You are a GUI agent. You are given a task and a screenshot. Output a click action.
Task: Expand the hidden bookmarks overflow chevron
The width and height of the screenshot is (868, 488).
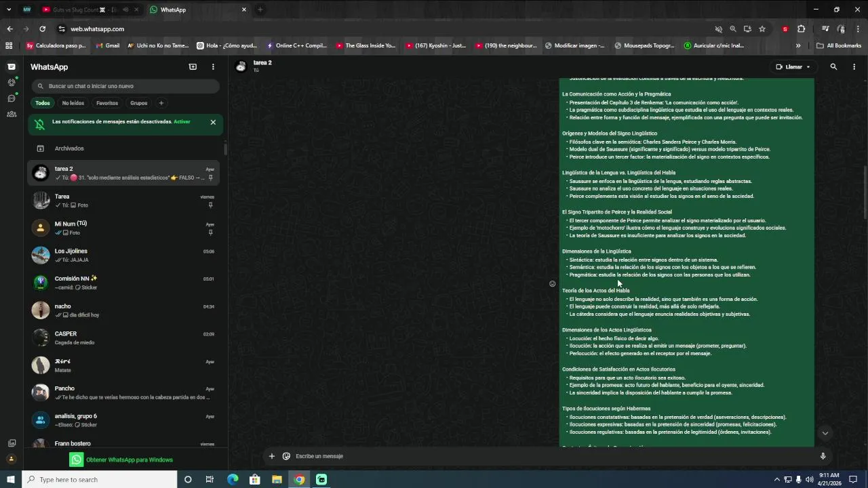pyautogui.click(x=798, y=45)
